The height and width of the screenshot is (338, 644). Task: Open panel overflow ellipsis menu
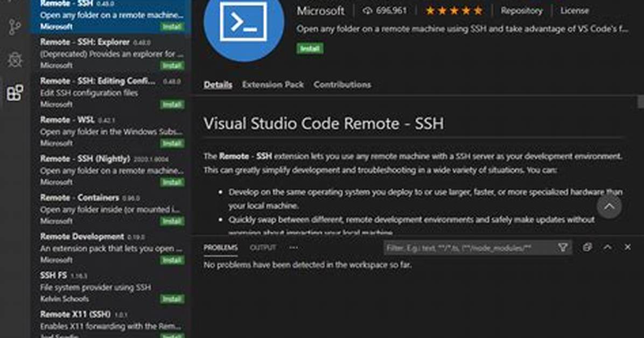pos(293,248)
